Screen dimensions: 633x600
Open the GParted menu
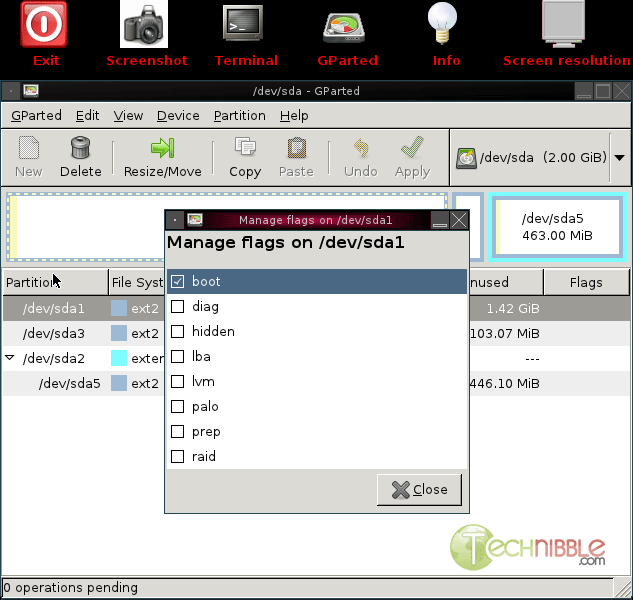36,116
